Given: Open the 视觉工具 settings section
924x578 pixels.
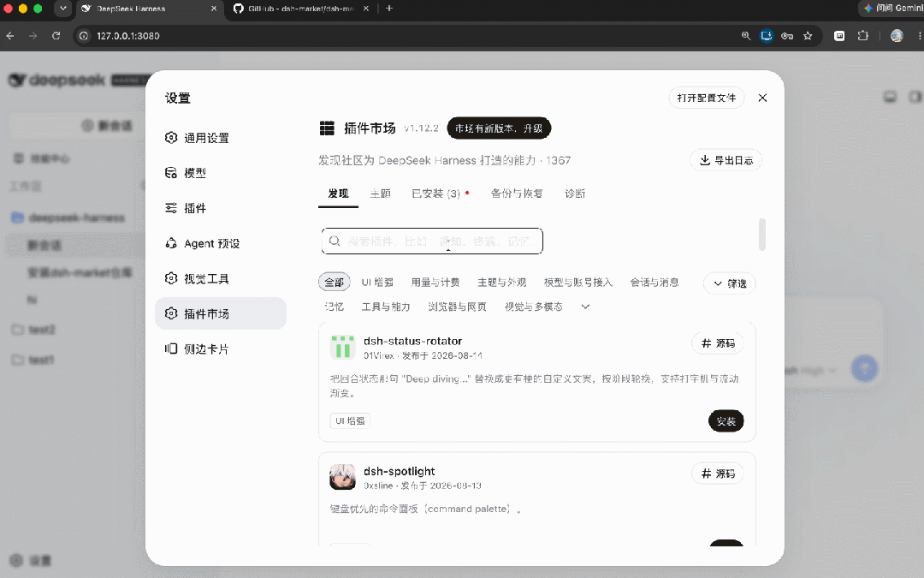Looking at the screenshot, I should tap(221, 278).
